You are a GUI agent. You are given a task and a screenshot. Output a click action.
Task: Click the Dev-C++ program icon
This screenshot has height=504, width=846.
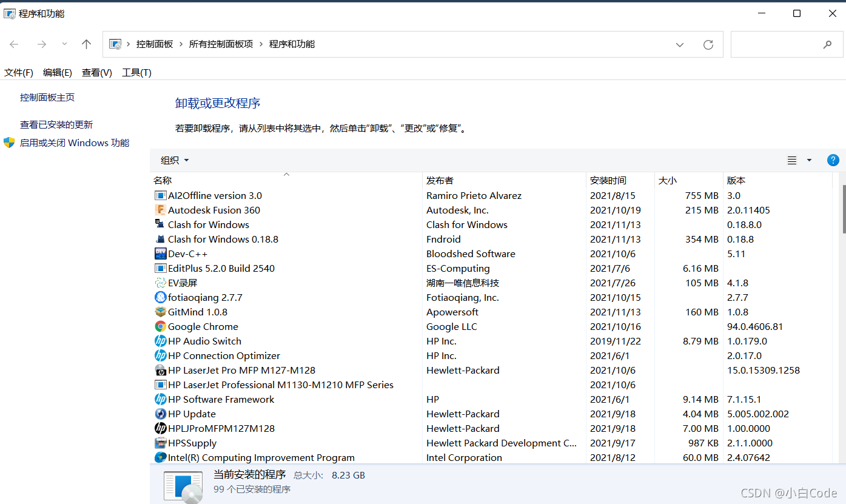click(x=160, y=254)
